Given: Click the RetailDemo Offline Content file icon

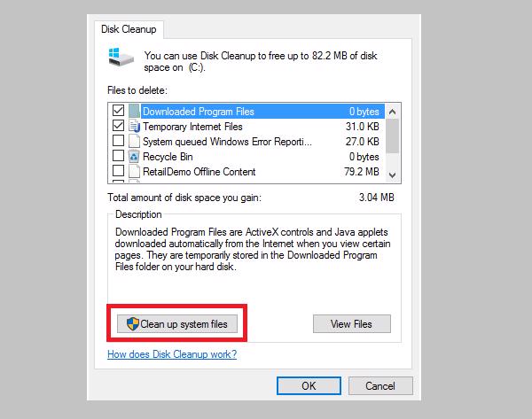Looking at the screenshot, I should [135, 172].
